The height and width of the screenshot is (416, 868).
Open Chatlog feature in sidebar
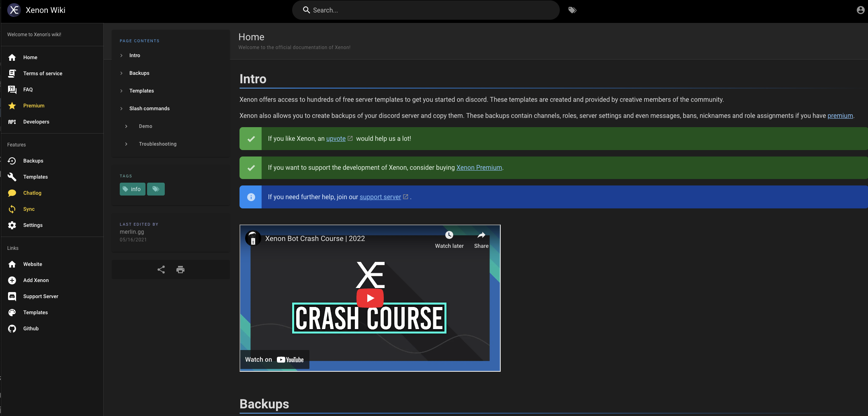point(32,193)
